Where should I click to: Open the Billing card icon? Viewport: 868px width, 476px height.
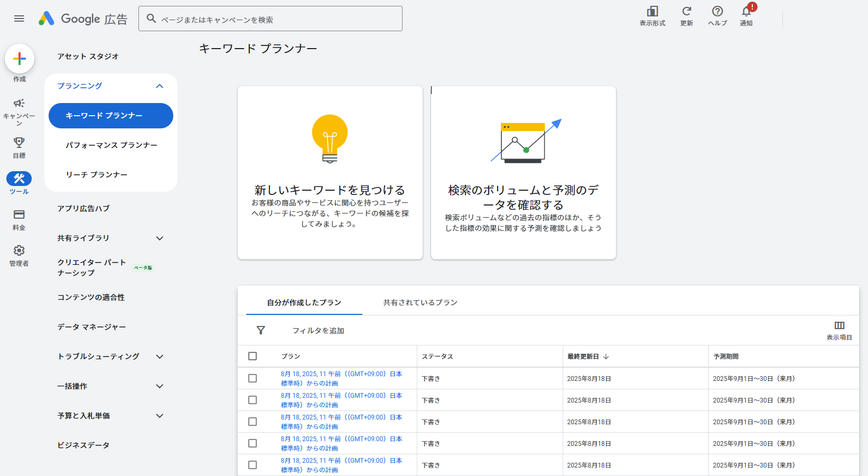point(19,214)
